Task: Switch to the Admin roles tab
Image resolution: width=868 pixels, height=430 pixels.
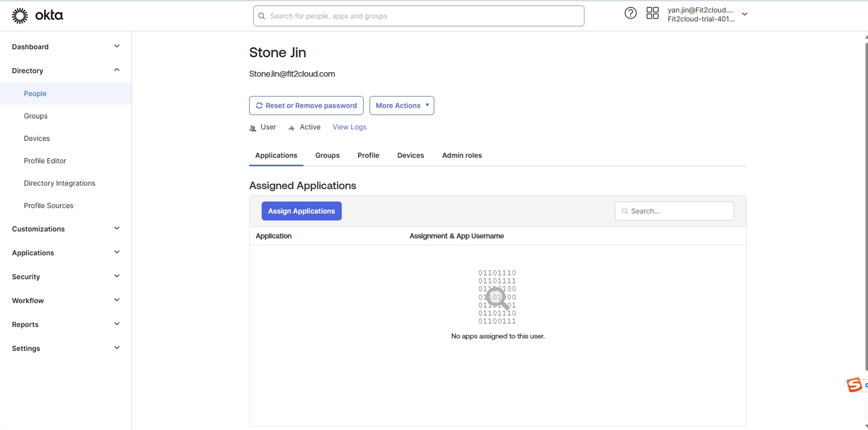Action: pyautogui.click(x=462, y=155)
